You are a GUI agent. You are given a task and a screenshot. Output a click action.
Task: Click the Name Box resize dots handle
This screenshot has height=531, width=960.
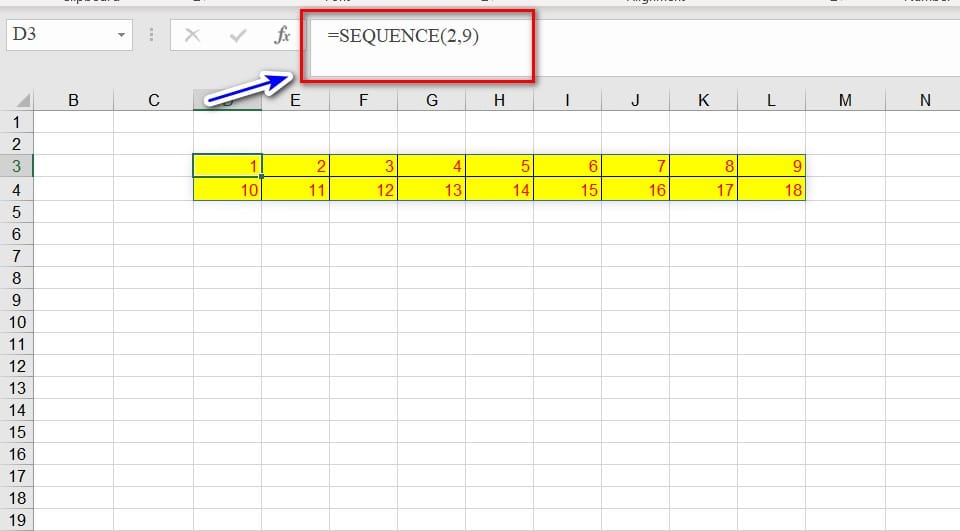(152, 35)
